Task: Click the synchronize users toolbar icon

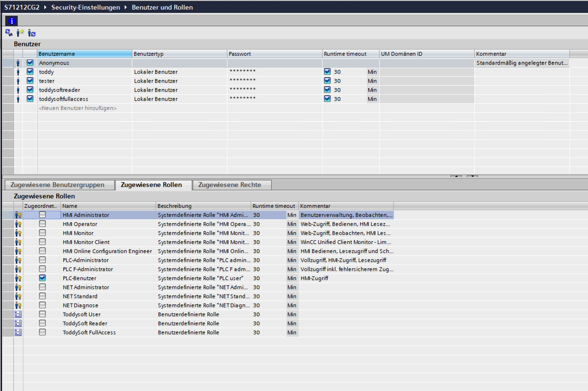Action: [x=9, y=33]
